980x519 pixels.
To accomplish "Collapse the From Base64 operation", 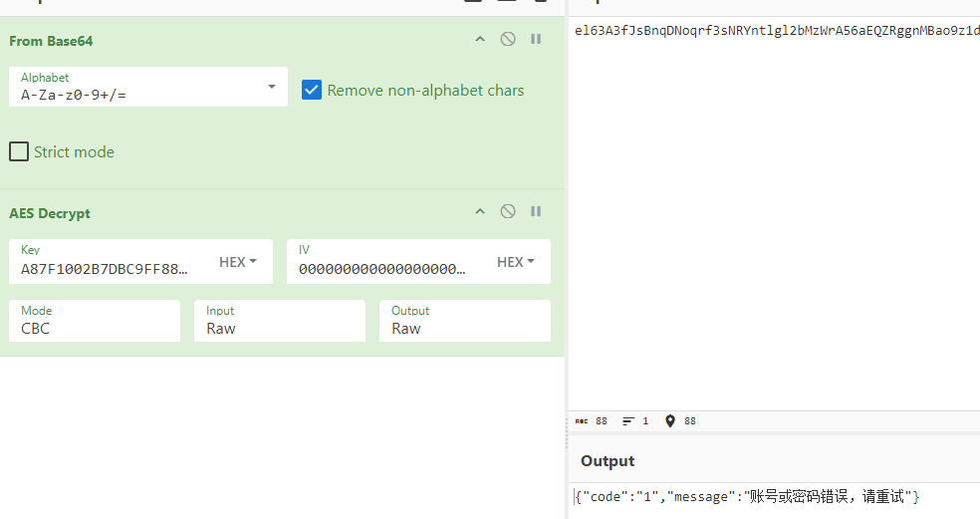I will [x=480, y=40].
